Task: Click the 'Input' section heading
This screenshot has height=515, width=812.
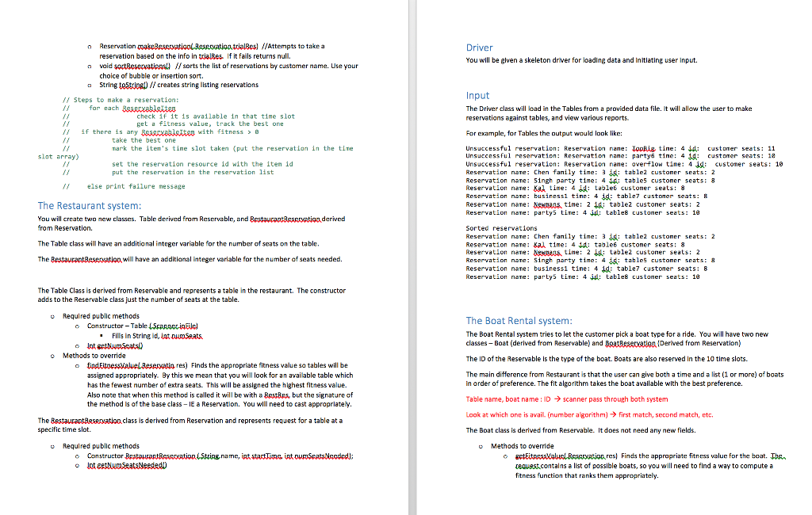Action: 475,94
